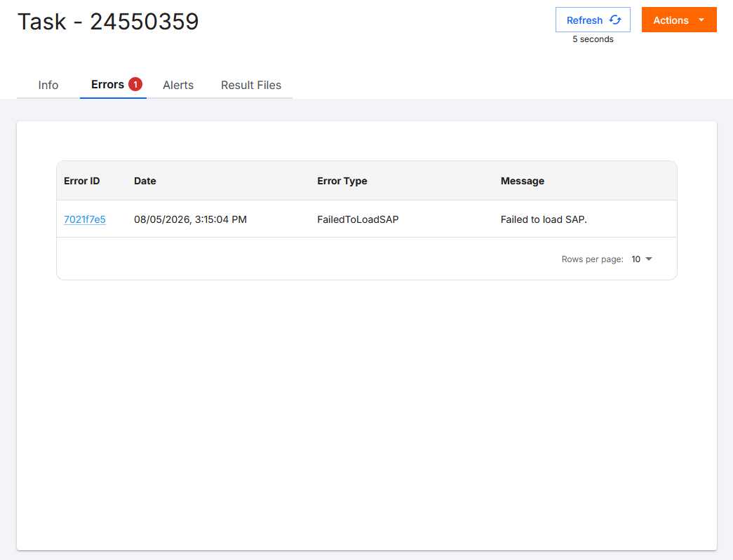733x560 pixels.
Task: Switch to the Info tab
Action: coord(48,85)
